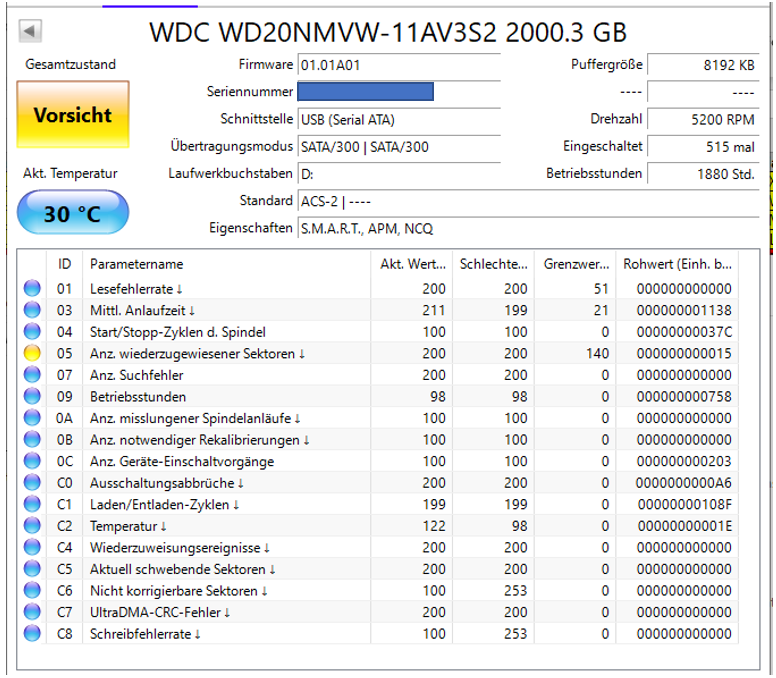Click the disk title WDC WD20NMVW-11AV3S2
Screen dimensions: 776x678
click(388, 33)
